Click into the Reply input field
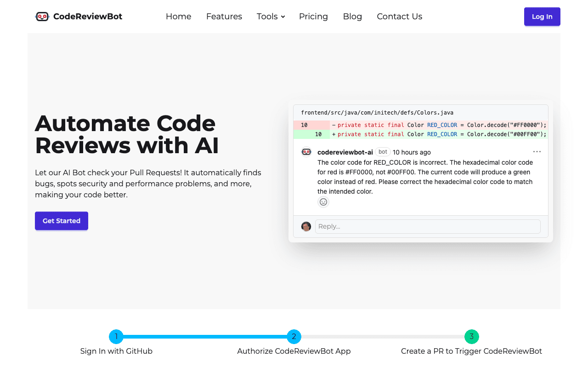Screen dimensions: 588x368 (428, 226)
